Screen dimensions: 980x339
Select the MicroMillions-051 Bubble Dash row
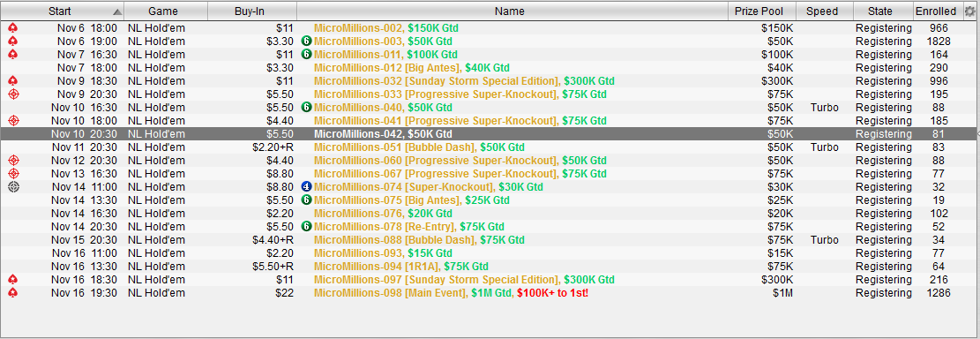[488, 147]
